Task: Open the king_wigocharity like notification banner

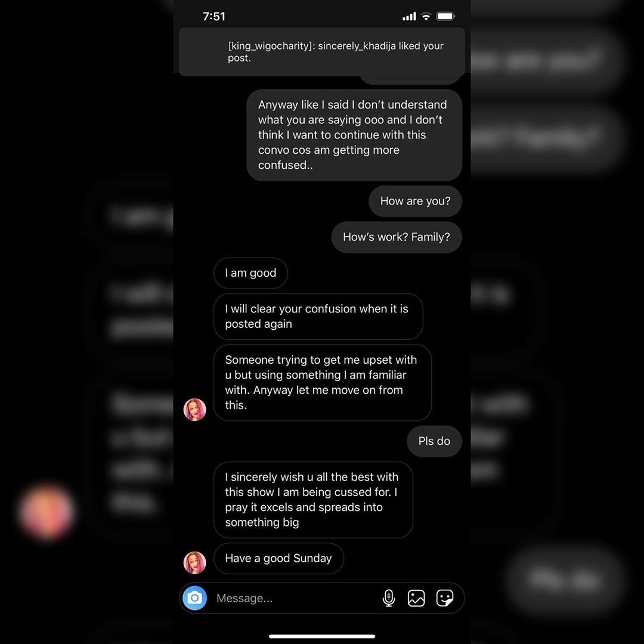Action: click(x=322, y=52)
